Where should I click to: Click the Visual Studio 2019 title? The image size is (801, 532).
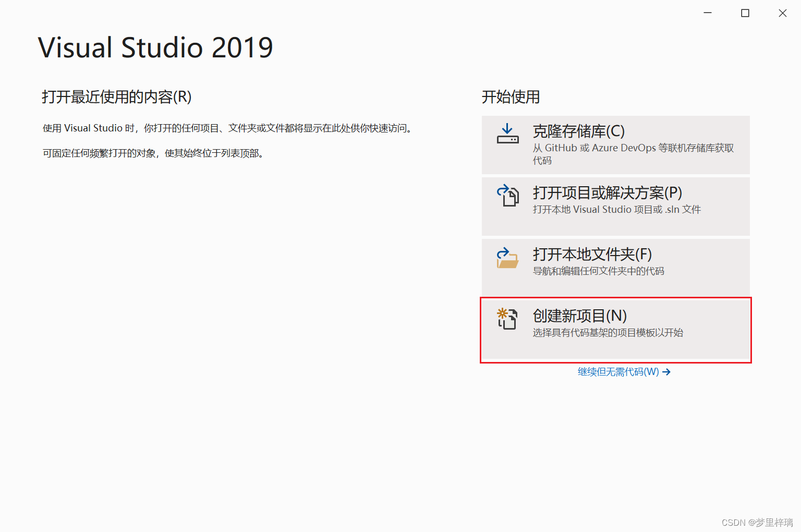tap(155, 47)
